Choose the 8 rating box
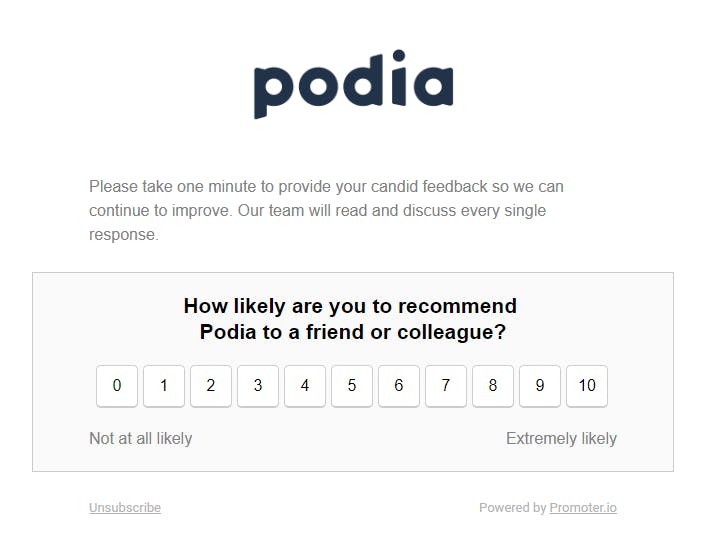Image resolution: width=708 pixels, height=553 pixels. pos(493,386)
